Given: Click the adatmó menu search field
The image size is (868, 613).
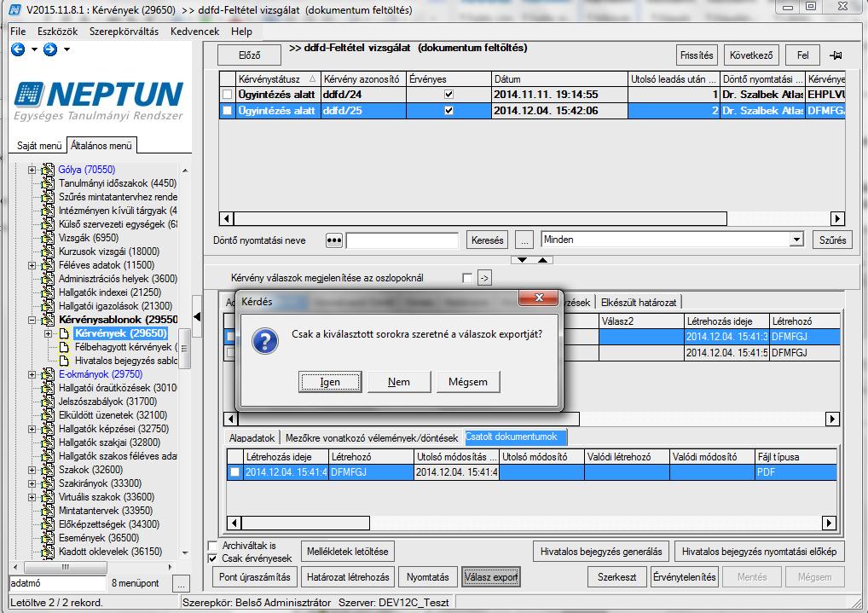Looking at the screenshot, I should (x=58, y=583).
